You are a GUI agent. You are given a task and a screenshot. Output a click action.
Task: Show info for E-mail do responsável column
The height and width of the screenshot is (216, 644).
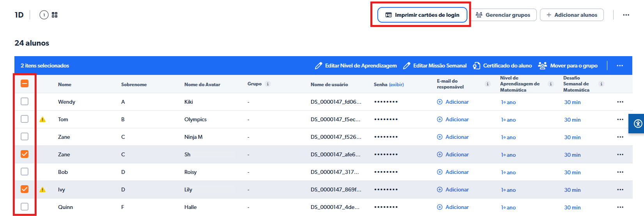point(487,84)
